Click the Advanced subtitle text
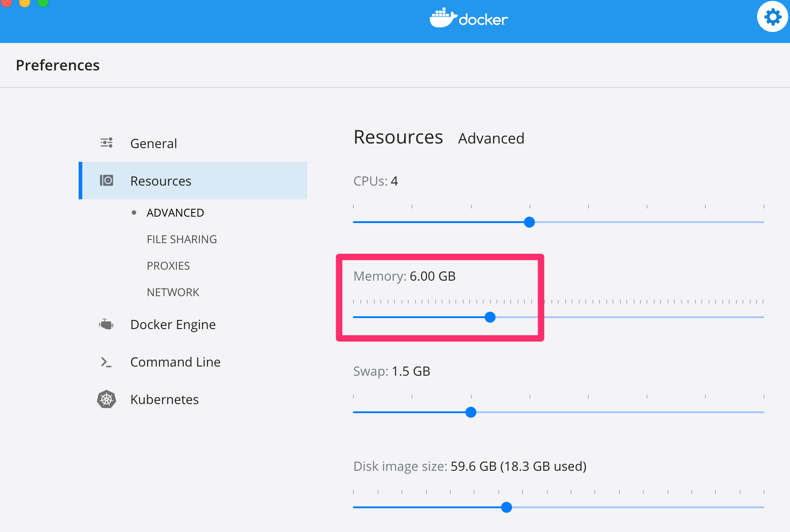790x532 pixels. click(491, 138)
